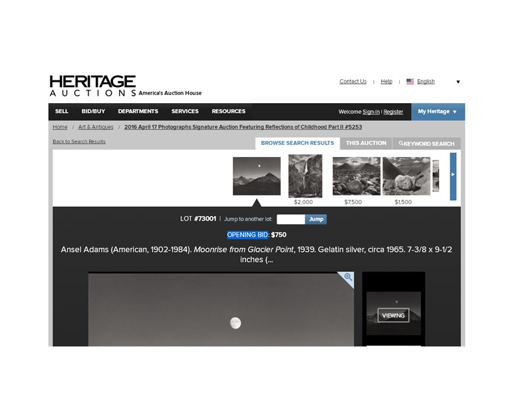Click the Jump button

(x=316, y=219)
